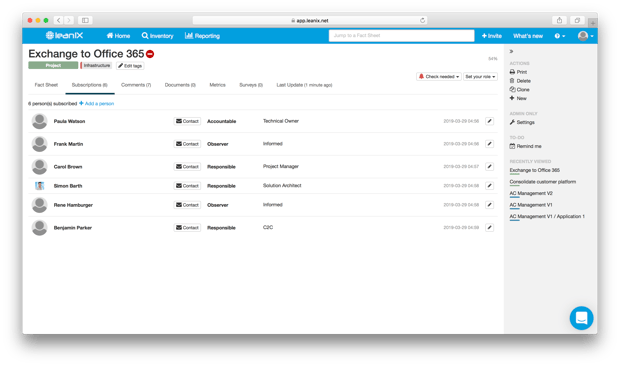Open the Surveys tab

[251, 85]
